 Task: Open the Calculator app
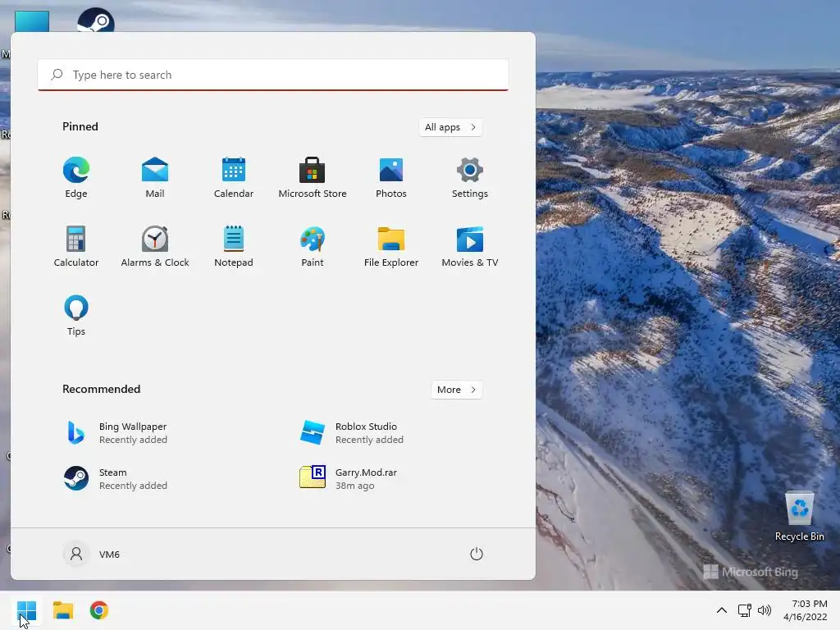(76, 246)
